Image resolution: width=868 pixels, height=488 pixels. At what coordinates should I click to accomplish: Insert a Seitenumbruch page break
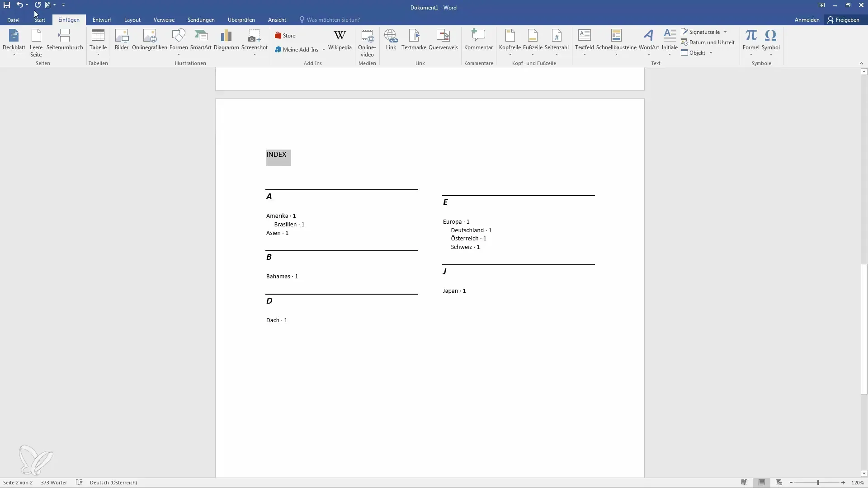pyautogui.click(x=65, y=40)
